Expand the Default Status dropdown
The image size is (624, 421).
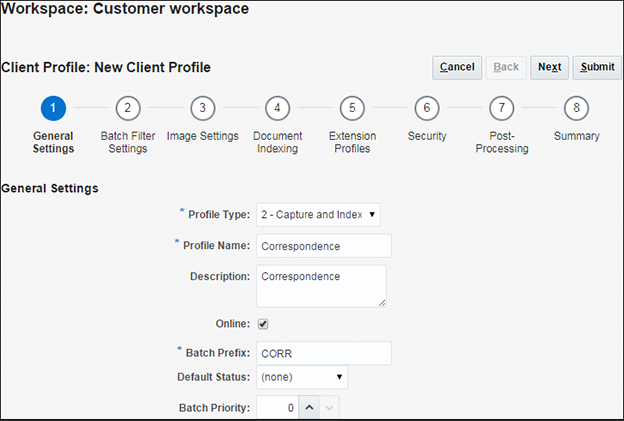coord(302,378)
